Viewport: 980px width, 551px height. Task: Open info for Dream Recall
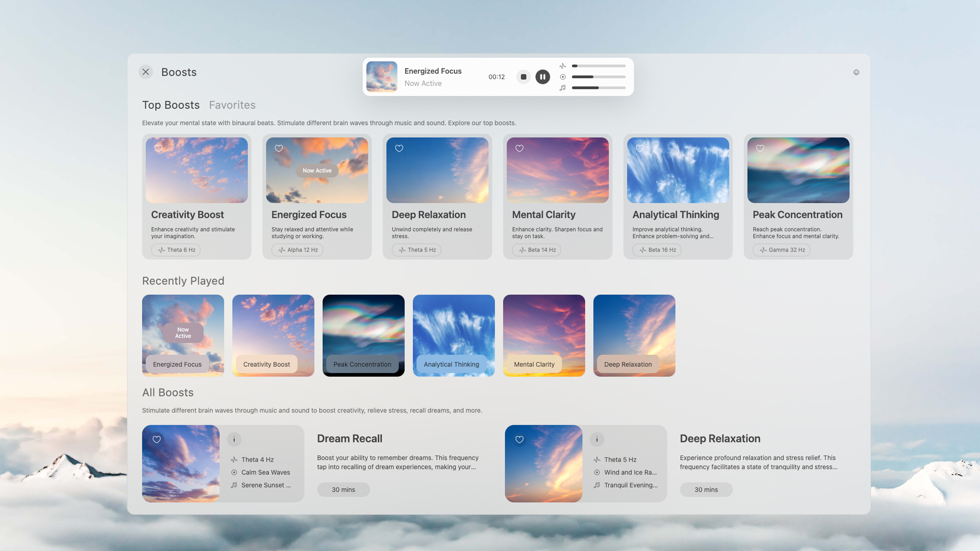234,439
